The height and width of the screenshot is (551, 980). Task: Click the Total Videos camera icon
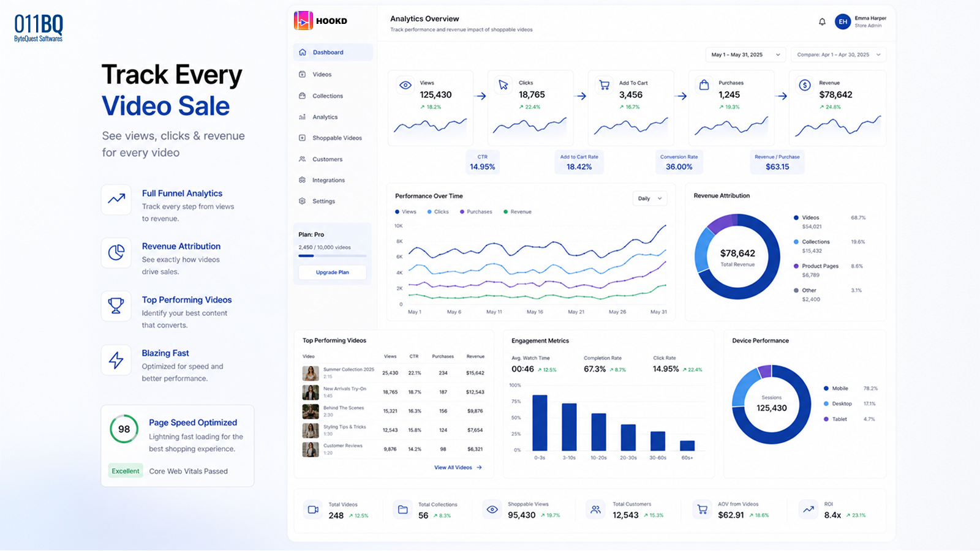tap(313, 509)
